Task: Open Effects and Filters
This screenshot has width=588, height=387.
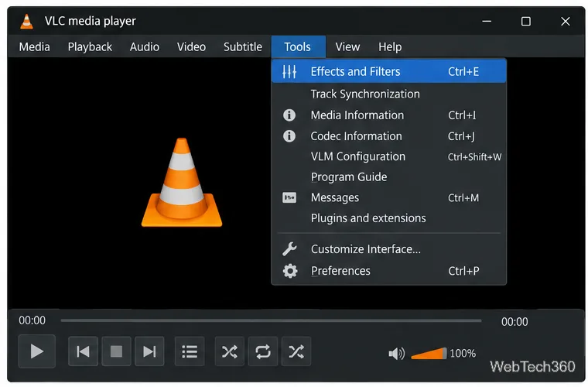Action: tap(389, 71)
